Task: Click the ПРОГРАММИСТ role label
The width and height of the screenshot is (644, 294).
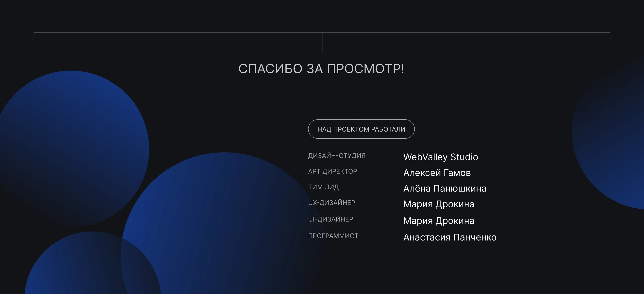Action: coord(333,236)
